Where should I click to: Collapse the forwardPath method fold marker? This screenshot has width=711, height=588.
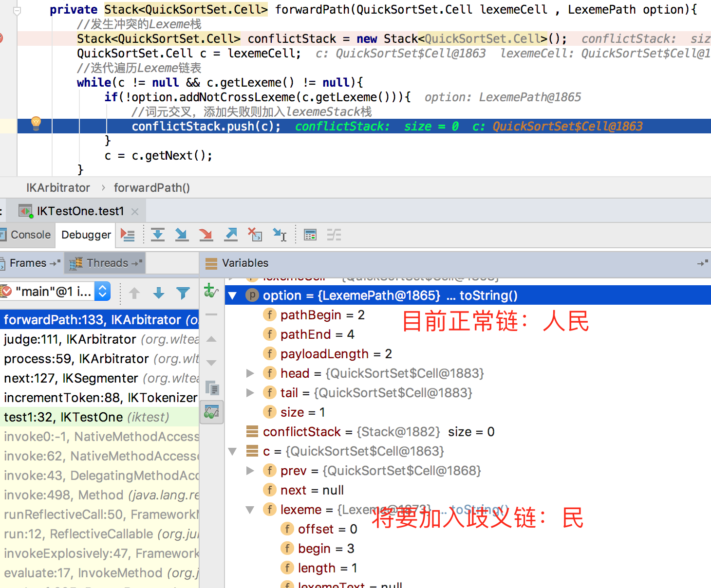click(17, 10)
